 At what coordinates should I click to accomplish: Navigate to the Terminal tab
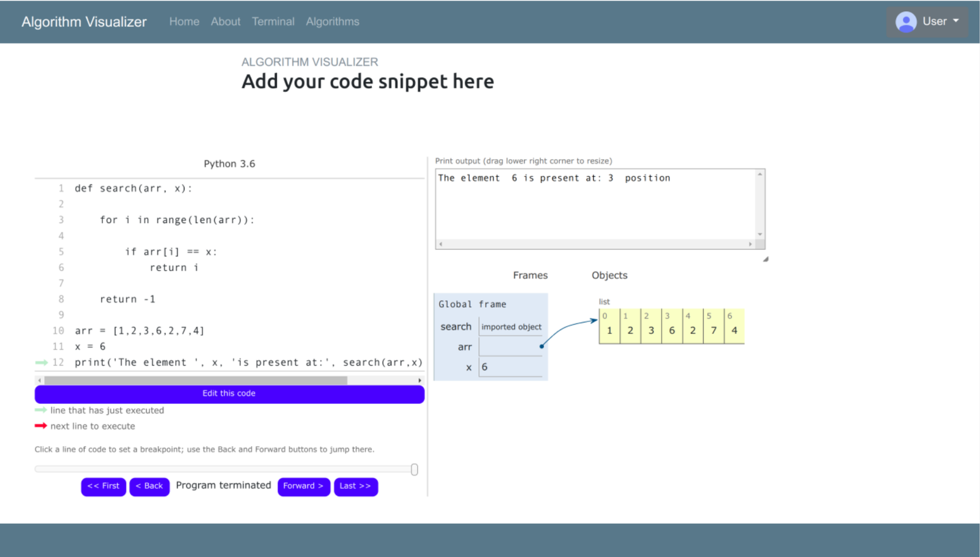[273, 22]
